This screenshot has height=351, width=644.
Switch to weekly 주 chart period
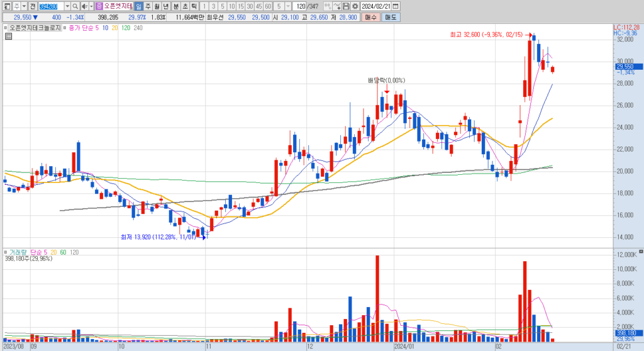148,6
